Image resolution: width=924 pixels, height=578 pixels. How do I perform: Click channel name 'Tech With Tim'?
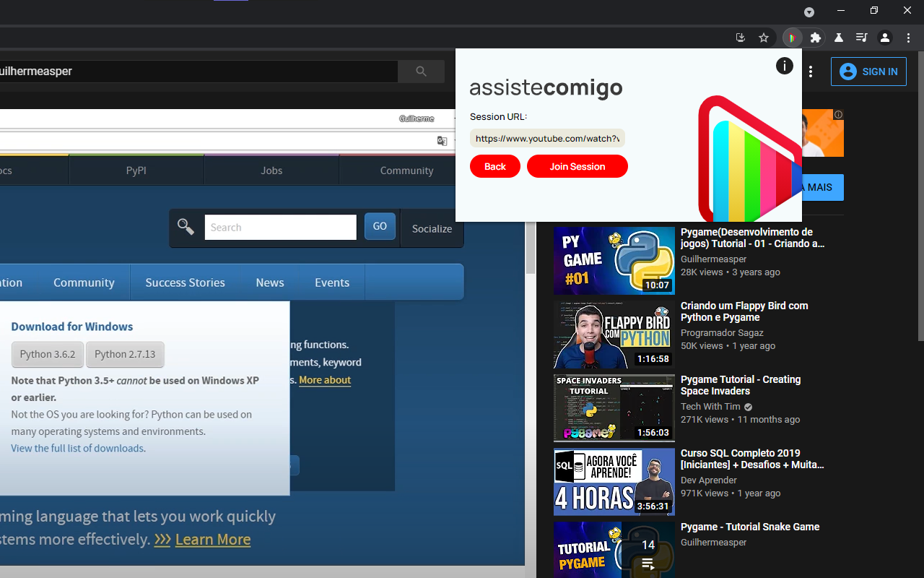pos(710,407)
